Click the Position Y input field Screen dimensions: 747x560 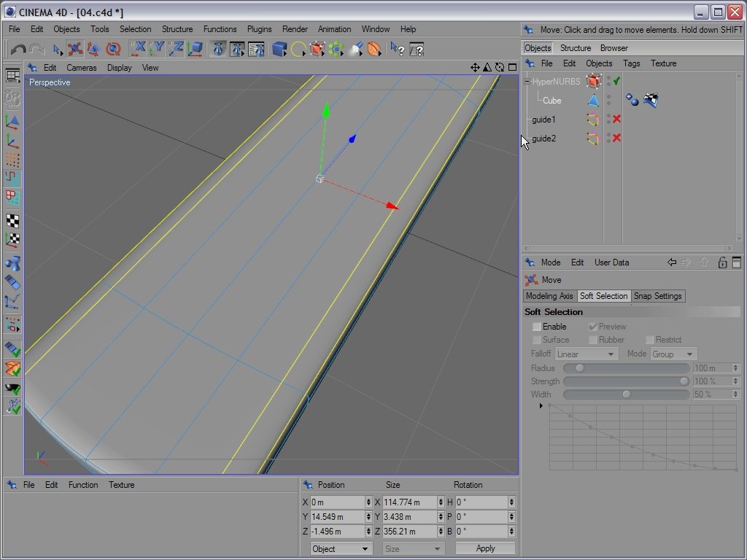[x=337, y=517]
